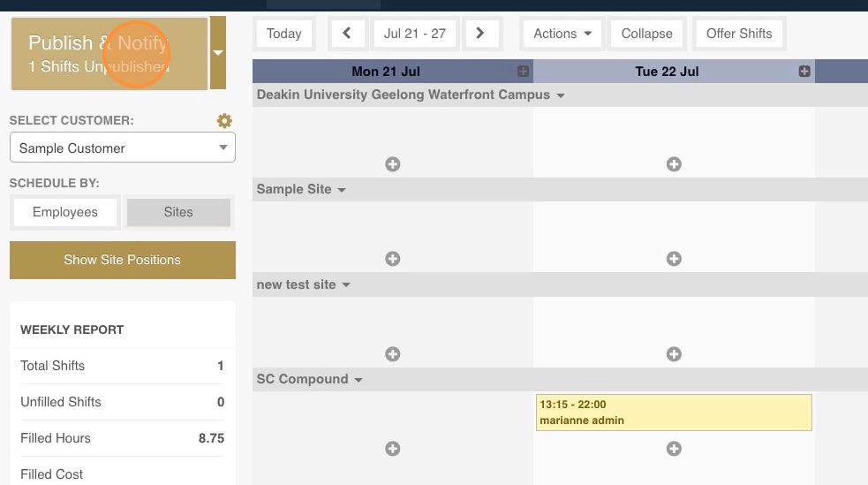Open Sample Customer dropdown
The image size is (868, 485).
(123, 148)
